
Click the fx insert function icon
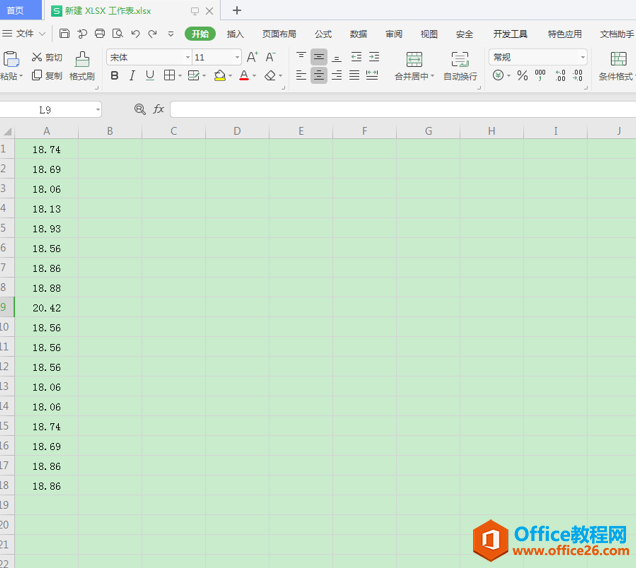[x=158, y=109]
